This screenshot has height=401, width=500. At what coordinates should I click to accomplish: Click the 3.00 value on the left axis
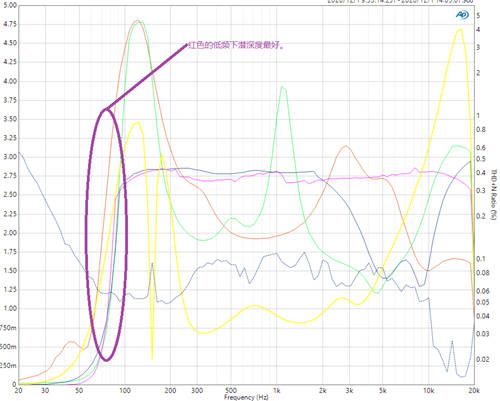pos(9,157)
